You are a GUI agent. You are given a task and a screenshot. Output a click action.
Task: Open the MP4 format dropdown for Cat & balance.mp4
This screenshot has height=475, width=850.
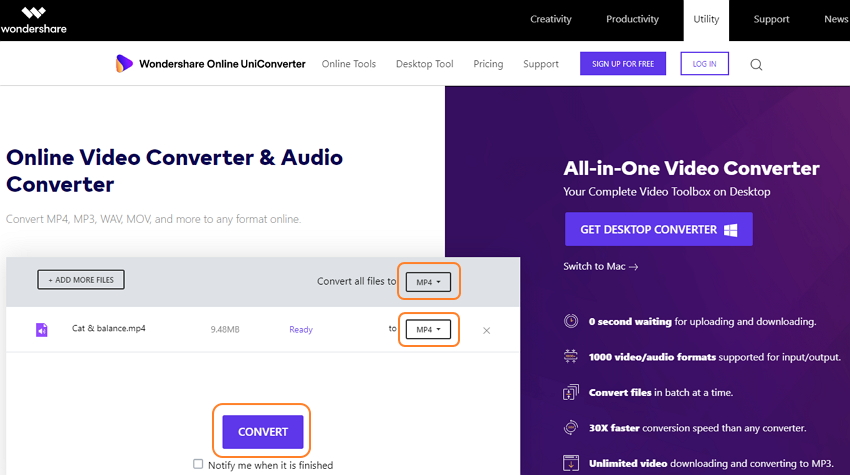coord(428,329)
